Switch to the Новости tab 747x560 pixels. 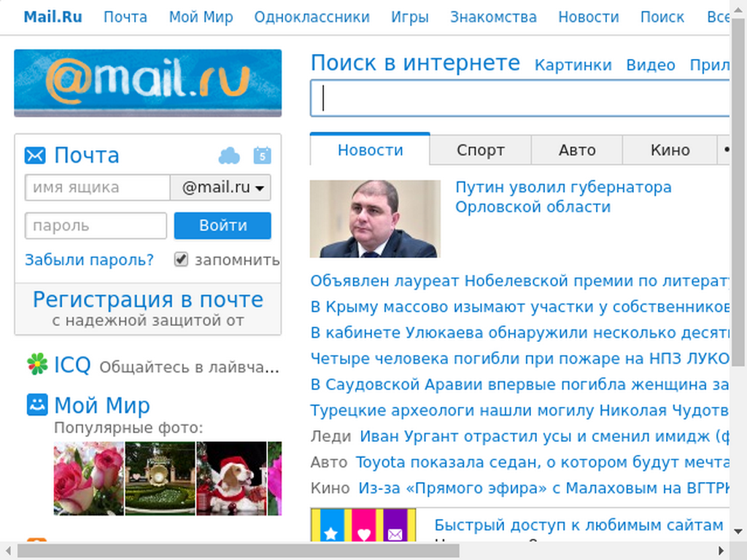370,150
